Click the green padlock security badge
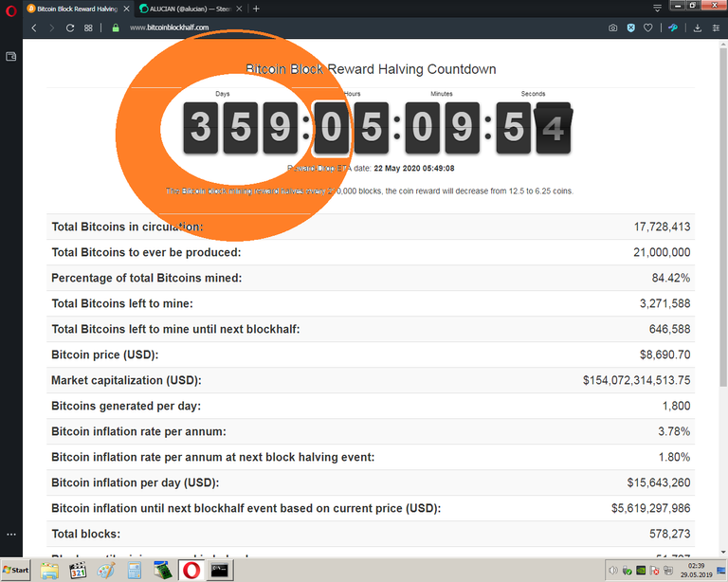Image resolution: width=728 pixels, height=582 pixels. coord(116,27)
